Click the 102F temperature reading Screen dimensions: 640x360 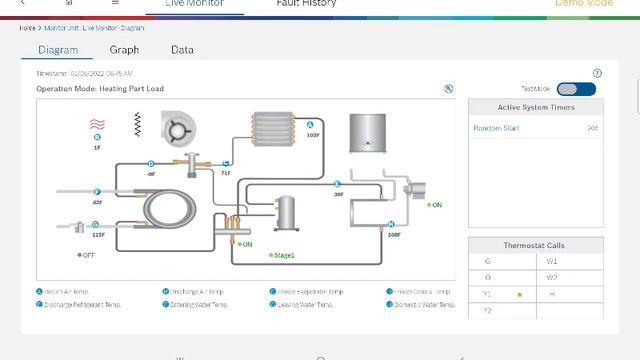(x=313, y=135)
